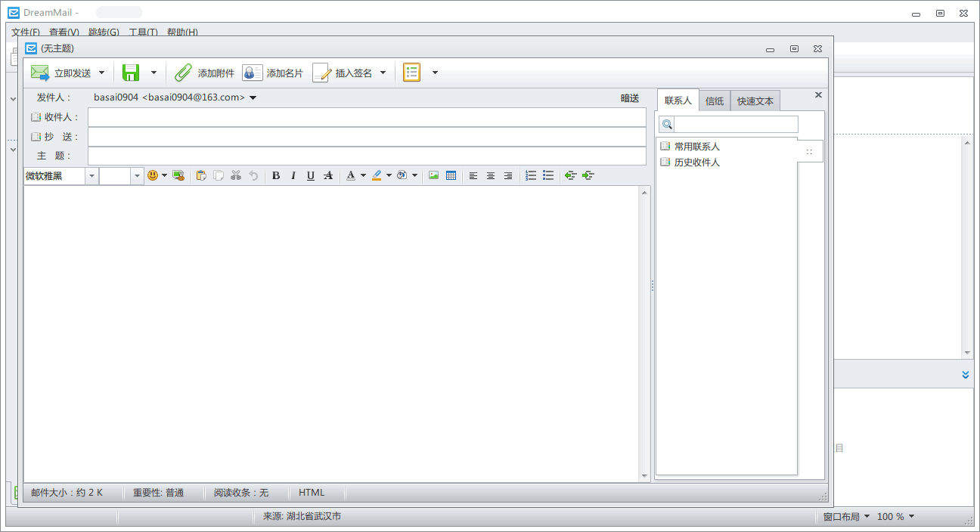Click the bulleted list icon
This screenshot has width=980, height=532.
point(548,175)
